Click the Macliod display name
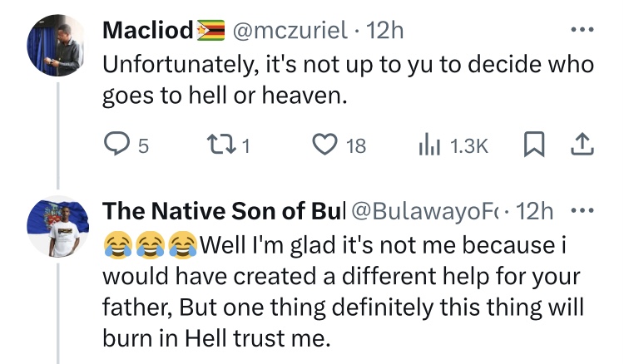Image resolution: width=624 pixels, height=364 pixels. coord(148,32)
